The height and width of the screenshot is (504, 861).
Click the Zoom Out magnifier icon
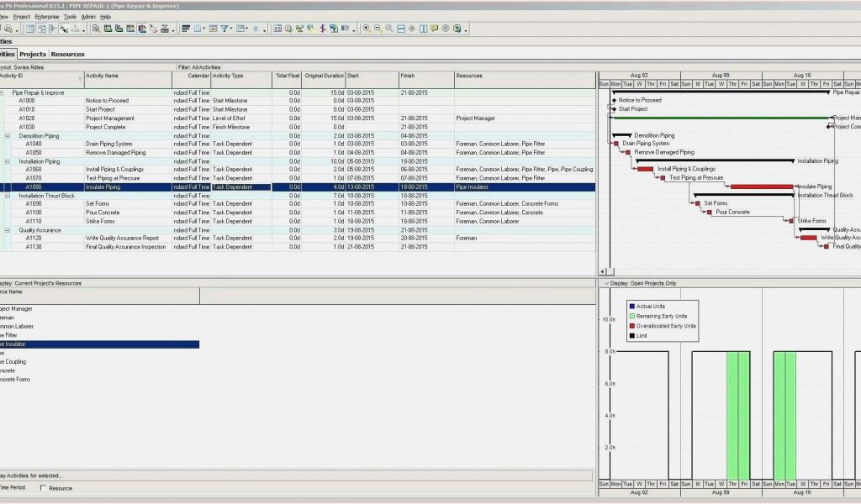pos(378,29)
